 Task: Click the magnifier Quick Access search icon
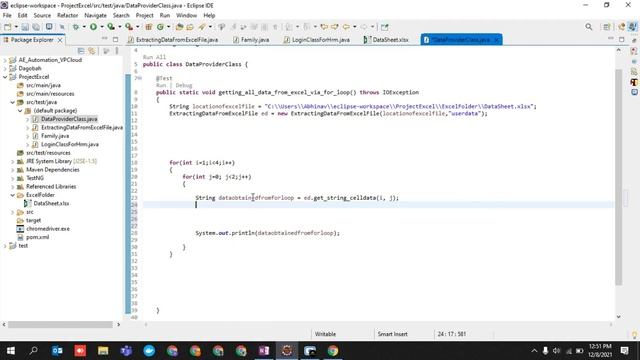589,27
